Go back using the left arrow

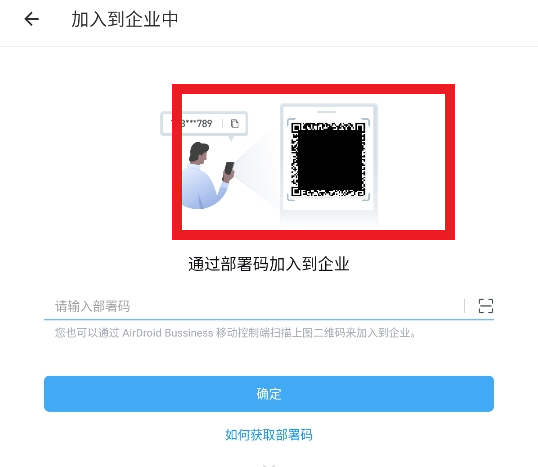[x=32, y=19]
